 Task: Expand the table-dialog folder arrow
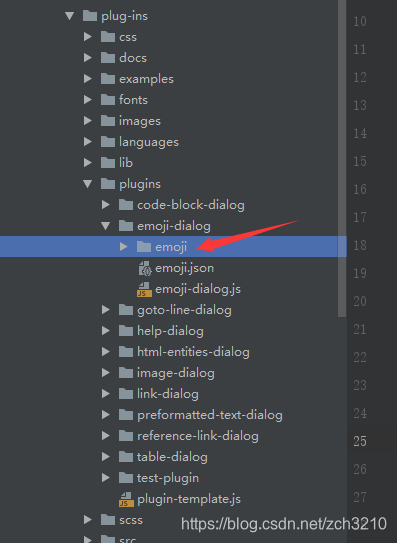coord(106,457)
